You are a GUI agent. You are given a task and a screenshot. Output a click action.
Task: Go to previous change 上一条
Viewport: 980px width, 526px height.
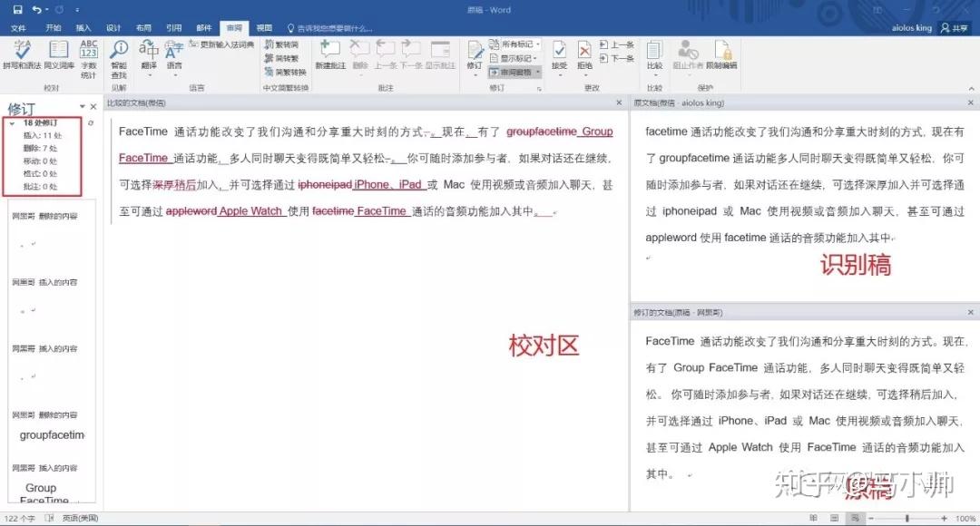[617, 44]
